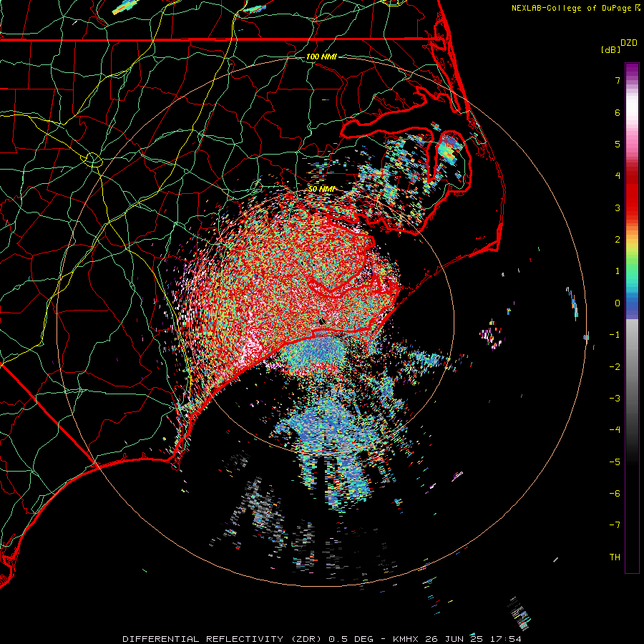Click the -3 value on color scale
Viewport: 644px width, 644px height.
click(615, 399)
